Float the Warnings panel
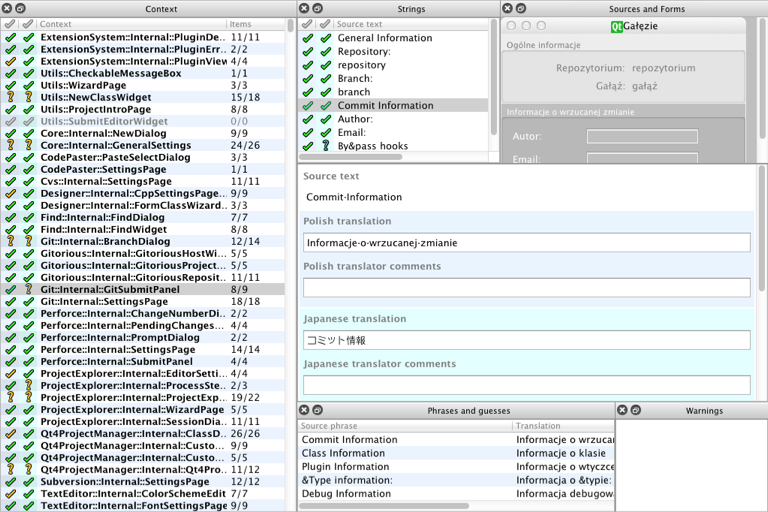The image size is (768, 512). pyautogui.click(x=636, y=410)
